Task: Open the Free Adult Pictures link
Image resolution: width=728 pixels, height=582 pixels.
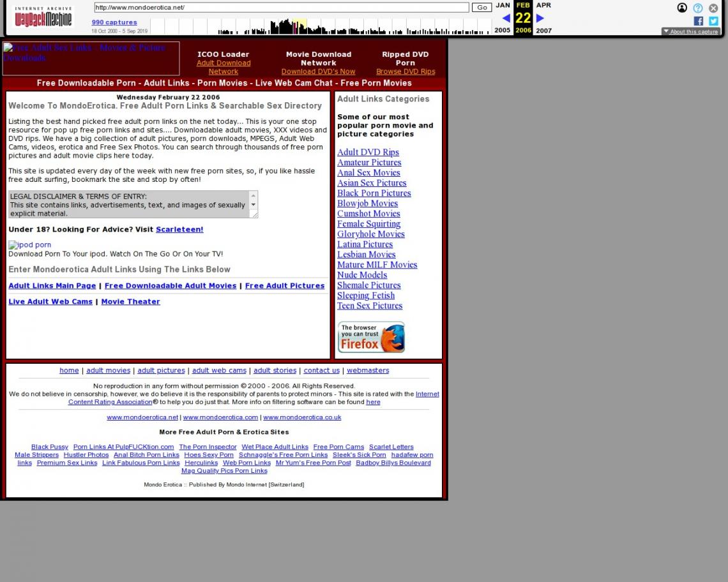Action: point(285,286)
